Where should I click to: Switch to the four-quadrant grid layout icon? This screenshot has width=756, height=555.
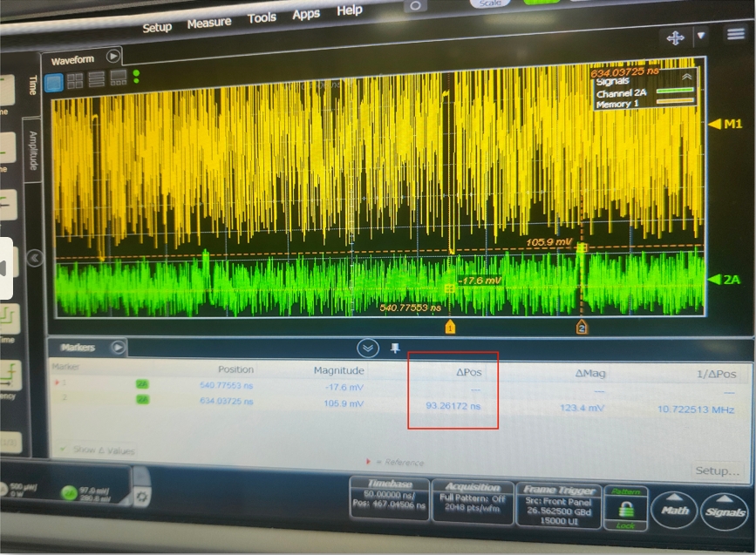[x=75, y=80]
